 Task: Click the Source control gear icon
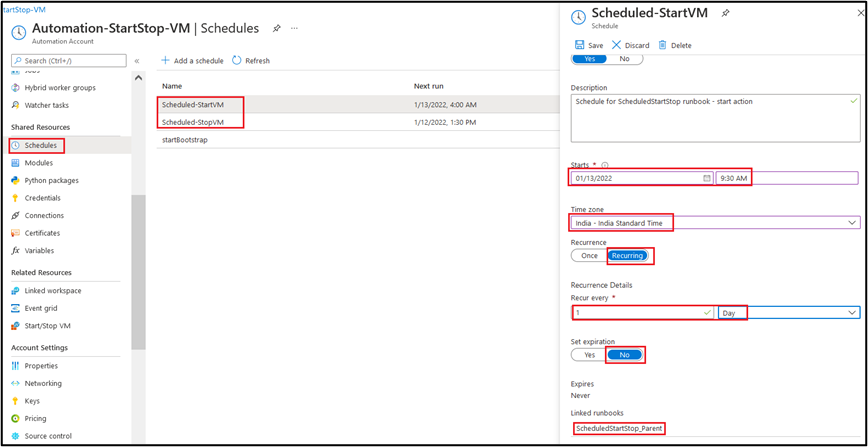pos(16,436)
